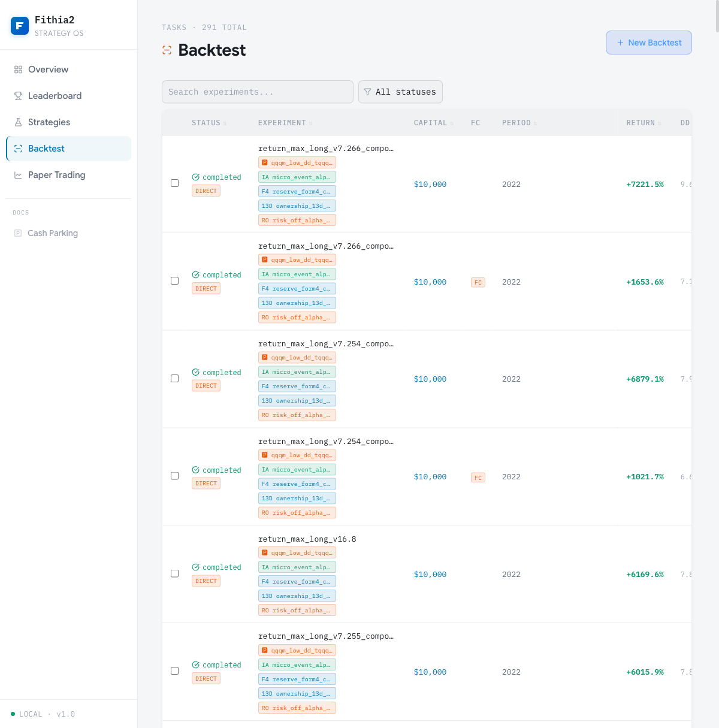Screen dimensions: 719x728
Task: Click the page vertical scrollbar thumb
Action: point(717,17)
